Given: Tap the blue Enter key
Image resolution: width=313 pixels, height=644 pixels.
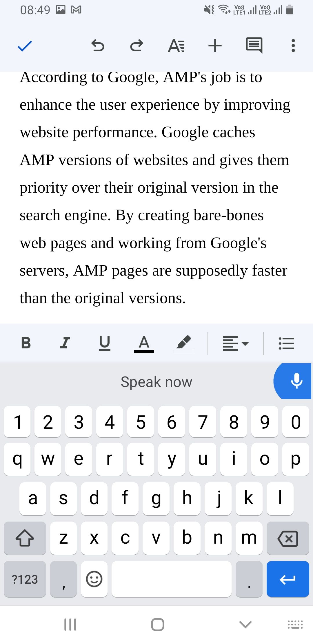Looking at the screenshot, I should click(x=288, y=579).
